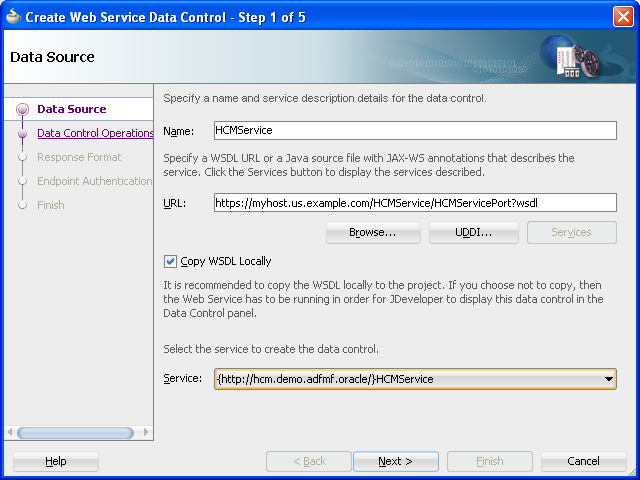640x480 pixels.
Task: Proceed with the Next > button
Action: [396, 462]
